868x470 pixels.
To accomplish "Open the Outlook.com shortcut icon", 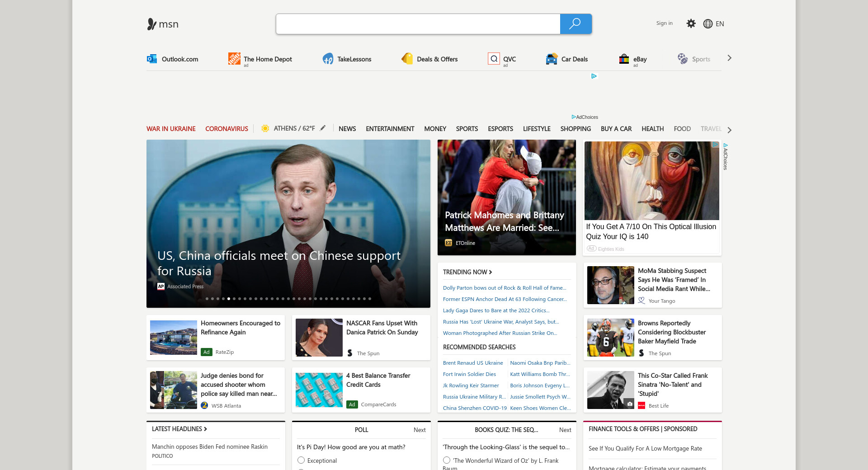I will (151, 59).
